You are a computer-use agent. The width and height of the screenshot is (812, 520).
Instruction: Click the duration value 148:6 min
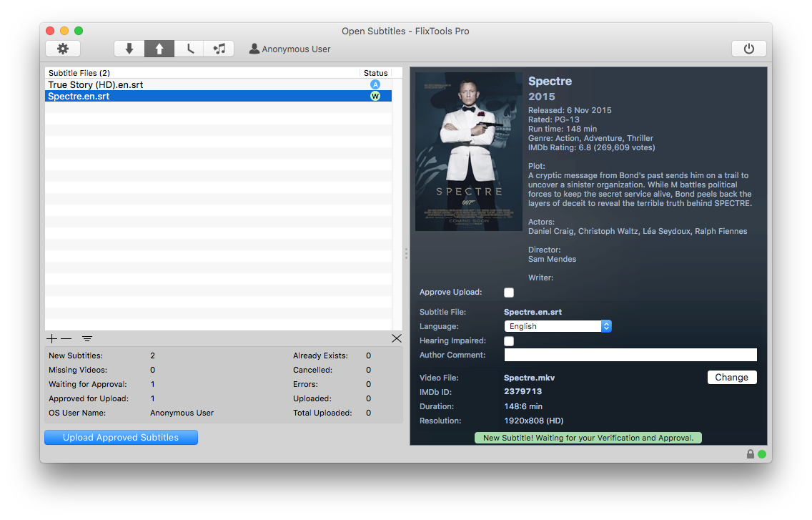523,406
